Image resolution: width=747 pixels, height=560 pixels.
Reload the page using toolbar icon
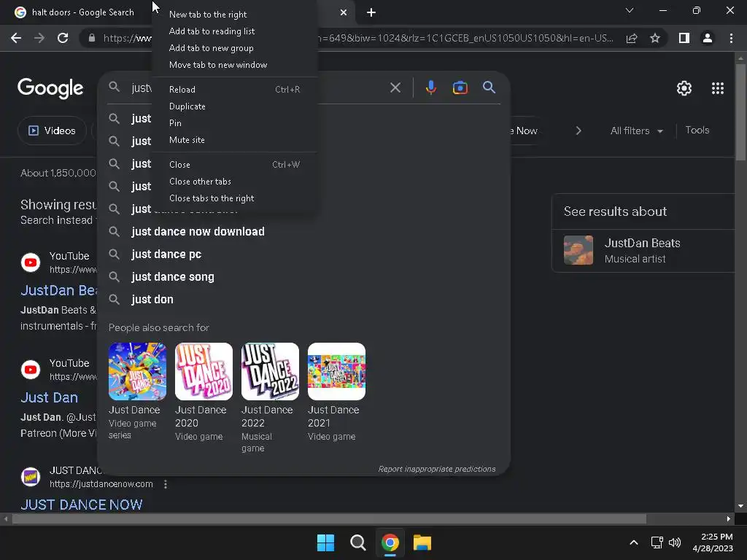(63, 38)
